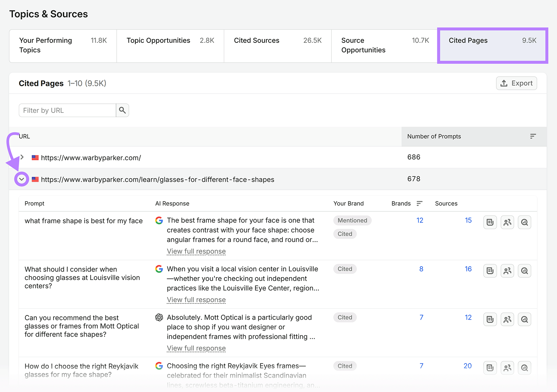Click the Cited badge in Mott Optical row

click(x=345, y=317)
